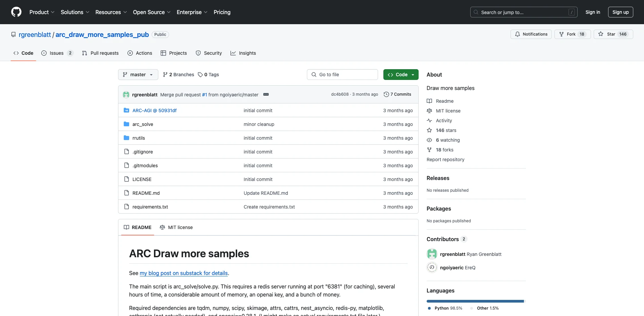This screenshot has height=316, width=644.
Task: Switch to the Code tab
Action: (23, 53)
